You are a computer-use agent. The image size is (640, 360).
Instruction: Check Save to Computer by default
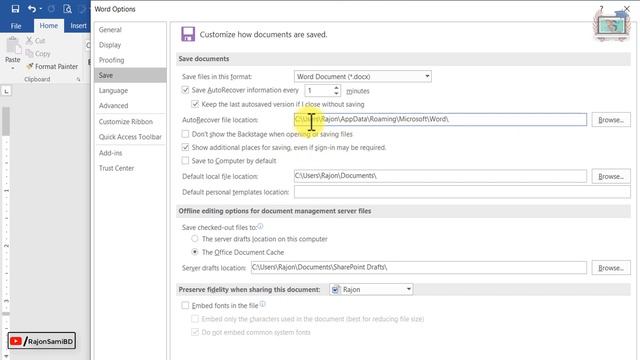click(x=185, y=161)
